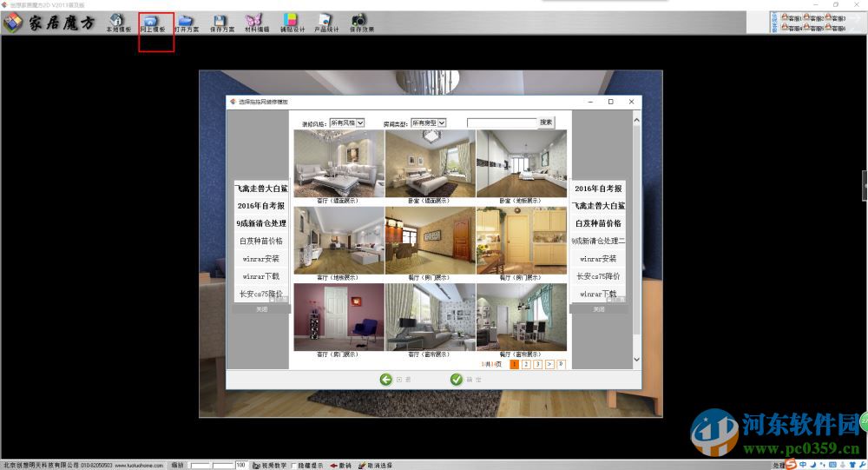This screenshot has width=868, height=470.
Task: Click 缩放 zoom slider in status bar
Action: tap(212, 466)
